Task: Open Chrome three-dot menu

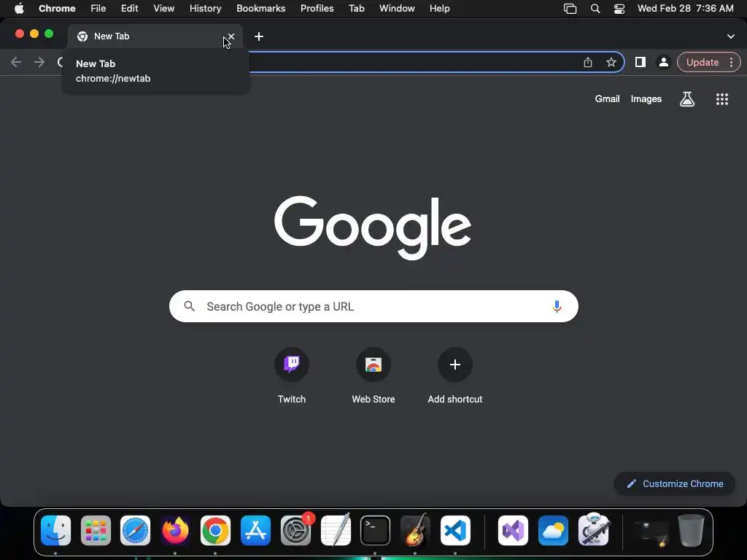Action: [731, 63]
